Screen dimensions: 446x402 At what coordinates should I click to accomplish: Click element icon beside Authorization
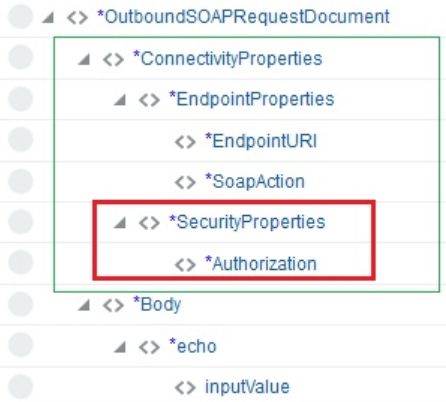click(185, 265)
